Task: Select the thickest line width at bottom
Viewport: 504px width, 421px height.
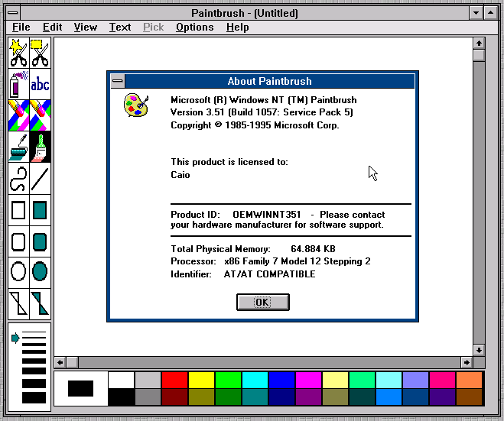Action: point(34,397)
